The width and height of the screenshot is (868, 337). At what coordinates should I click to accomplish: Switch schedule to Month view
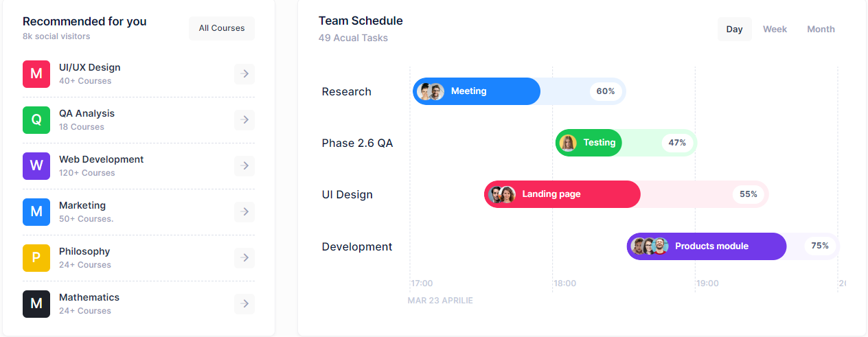(x=821, y=30)
